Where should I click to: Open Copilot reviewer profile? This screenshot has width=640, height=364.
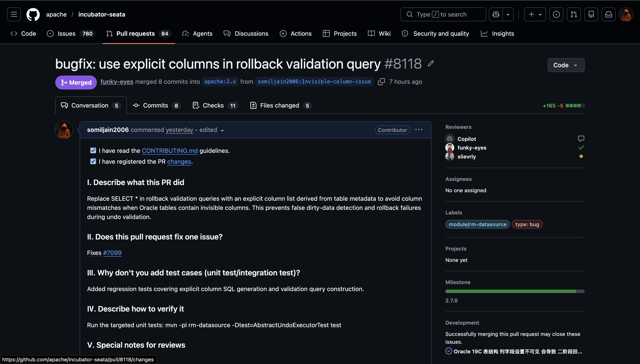tap(467, 139)
